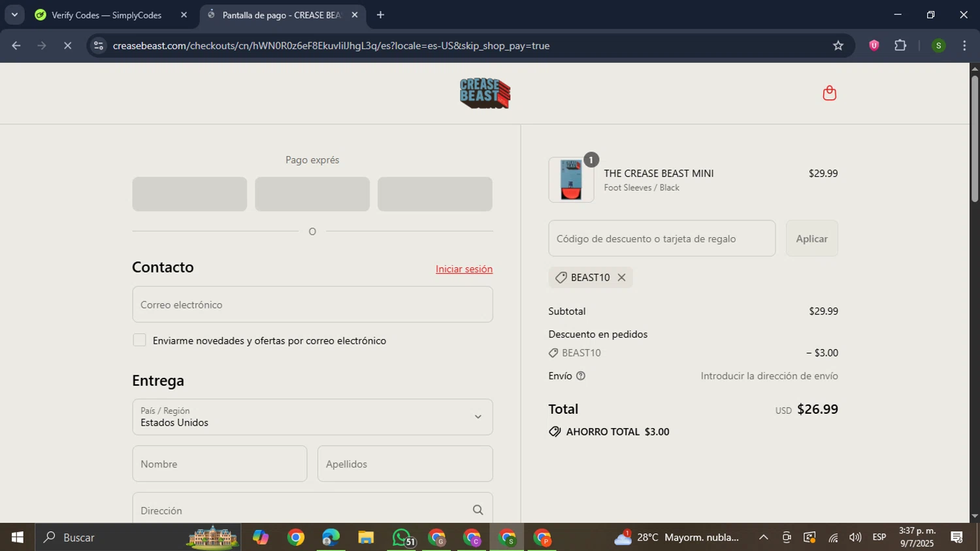The width and height of the screenshot is (980, 551).
Task: Open the browser extensions puzzle icon
Action: tap(900, 45)
